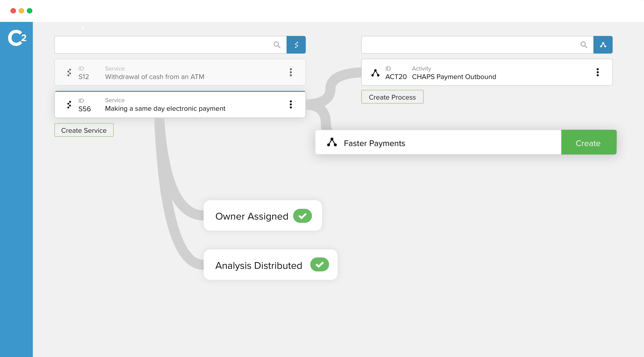Click the C2 logo in sidebar
Screen dimensions: 644x357
(x=17, y=38)
